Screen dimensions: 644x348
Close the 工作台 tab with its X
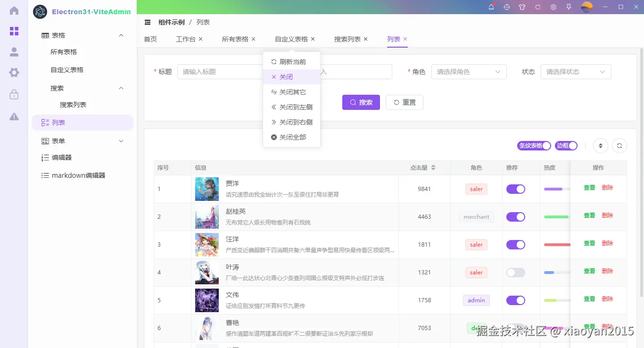[x=200, y=39]
